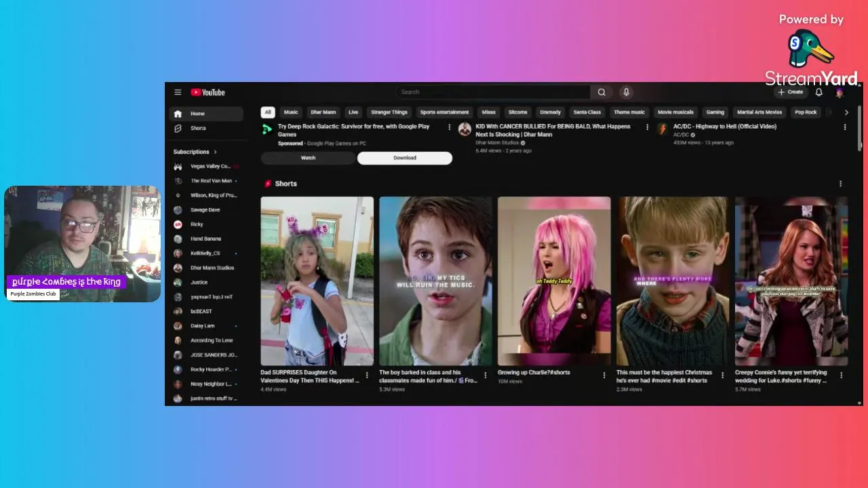Screen dimensions: 868x488
Task: Open the Vegas Valley Co... channel icon
Action: pos(178,167)
